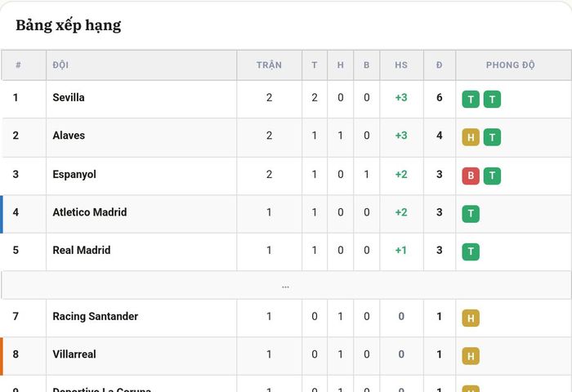Click Sevilla's first green T form badge
The width and height of the screenshot is (572, 392).
[471, 99]
